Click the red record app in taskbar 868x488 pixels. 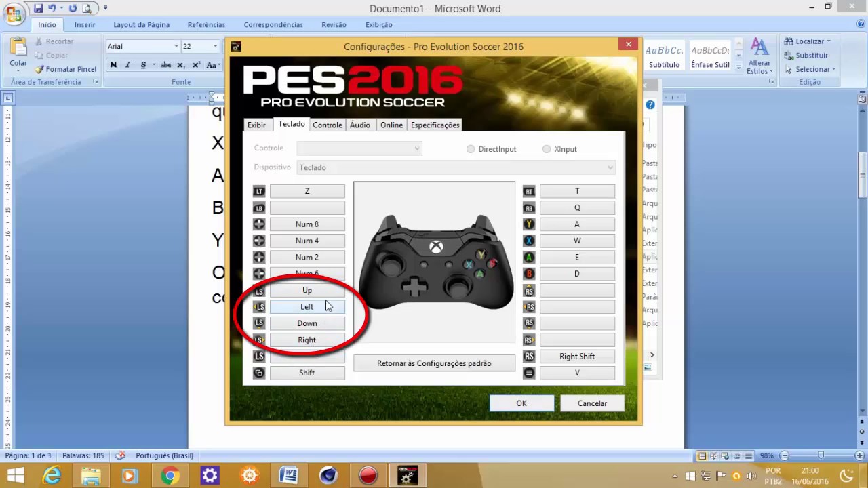coord(368,475)
